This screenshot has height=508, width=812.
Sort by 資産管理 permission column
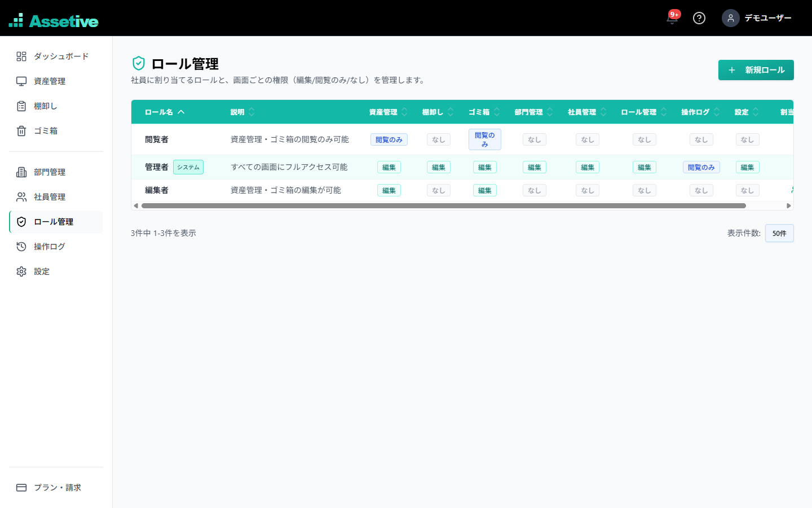click(x=388, y=112)
